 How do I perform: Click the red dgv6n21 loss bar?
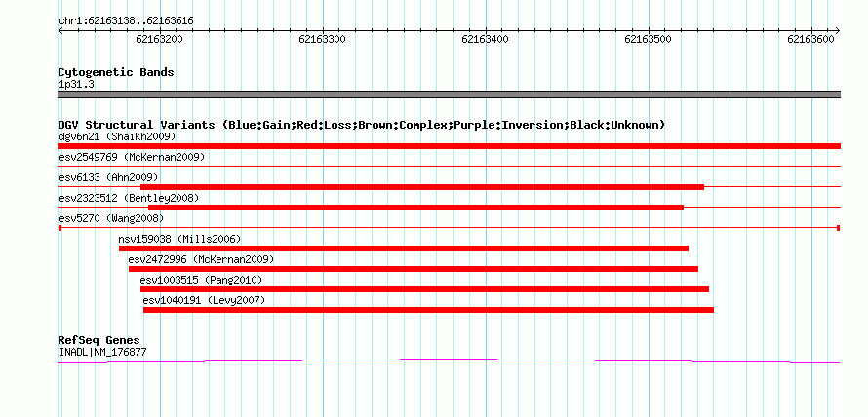[x=449, y=146]
